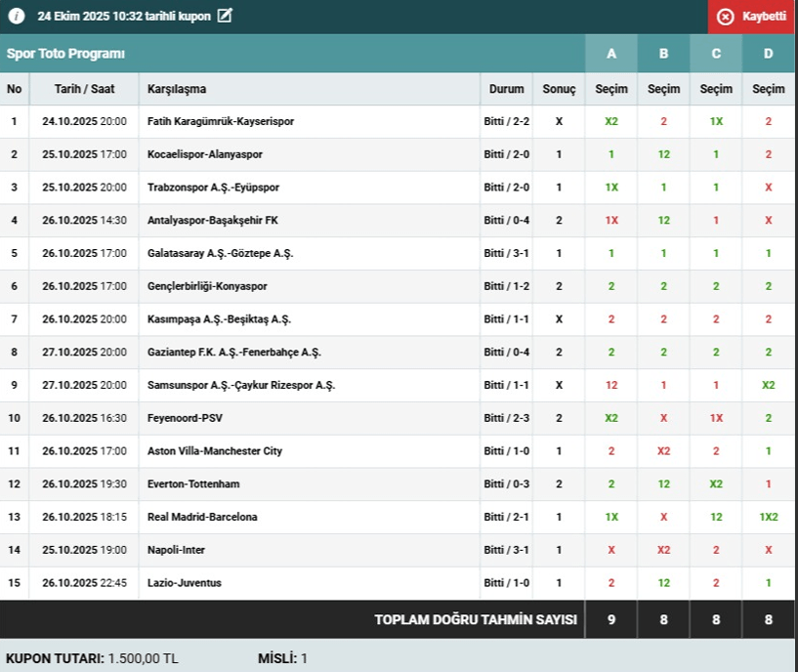This screenshot has width=798, height=672.
Task: Open the Real Madrid-Barcelona match row
Action: (x=202, y=517)
